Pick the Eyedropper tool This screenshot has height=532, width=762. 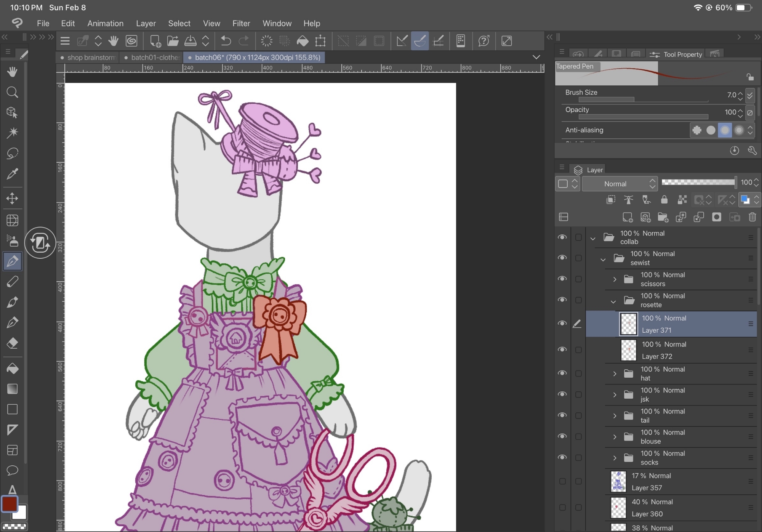[x=12, y=174]
